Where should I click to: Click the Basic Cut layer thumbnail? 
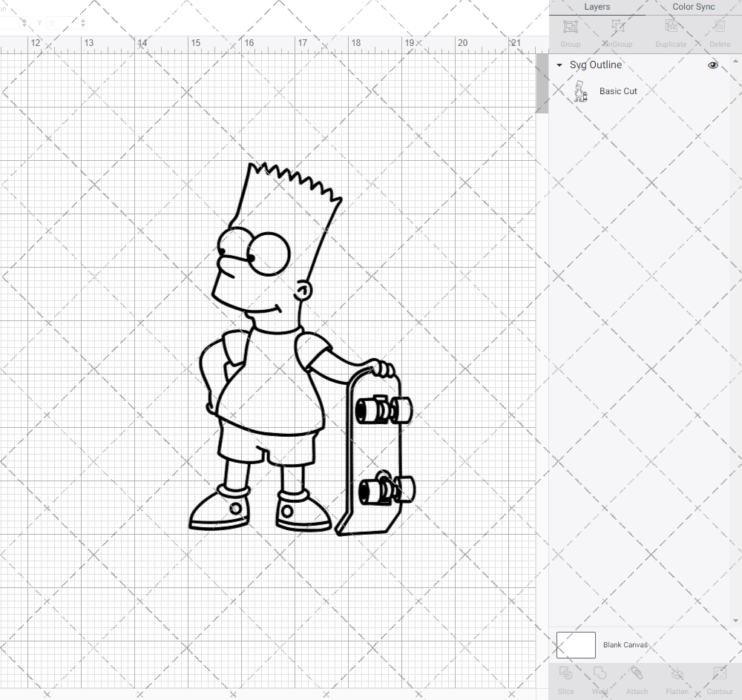[x=582, y=90]
